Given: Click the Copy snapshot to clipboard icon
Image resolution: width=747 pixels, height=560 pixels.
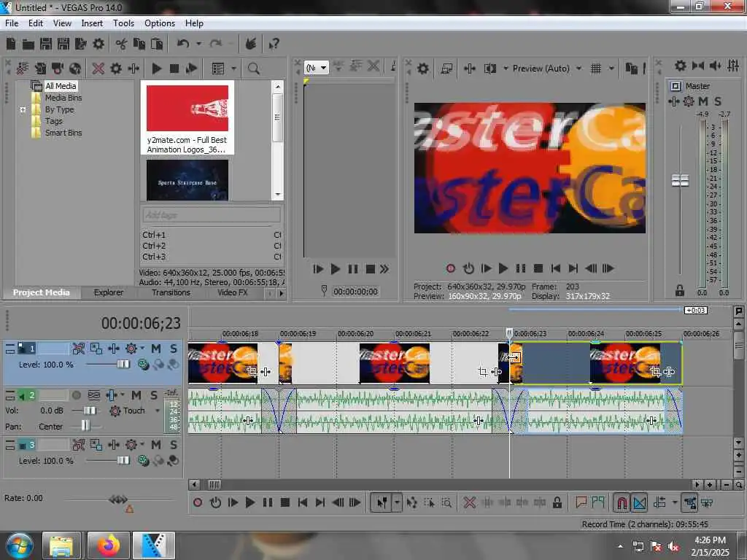Looking at the screenshot, I should click(x=631, y=69).
